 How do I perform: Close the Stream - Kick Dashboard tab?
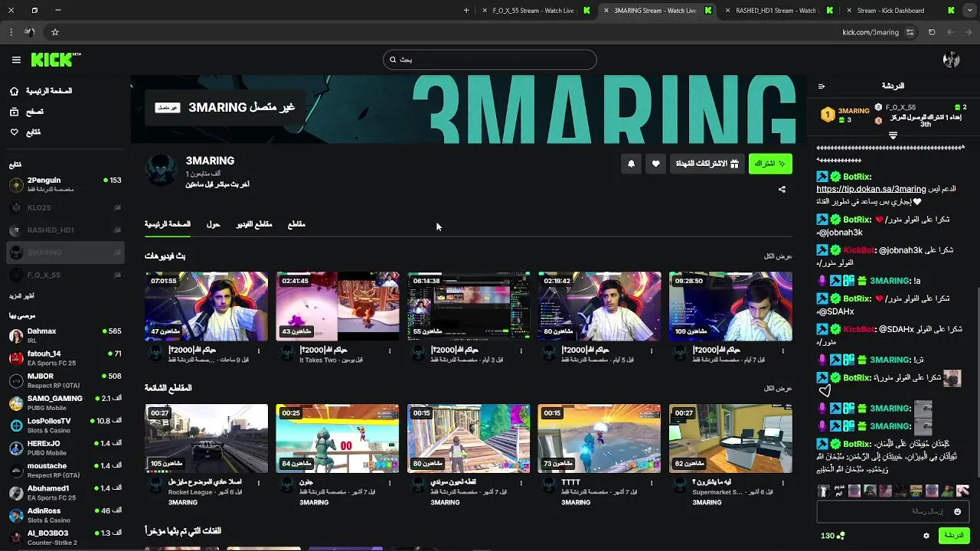pos(848,11)
